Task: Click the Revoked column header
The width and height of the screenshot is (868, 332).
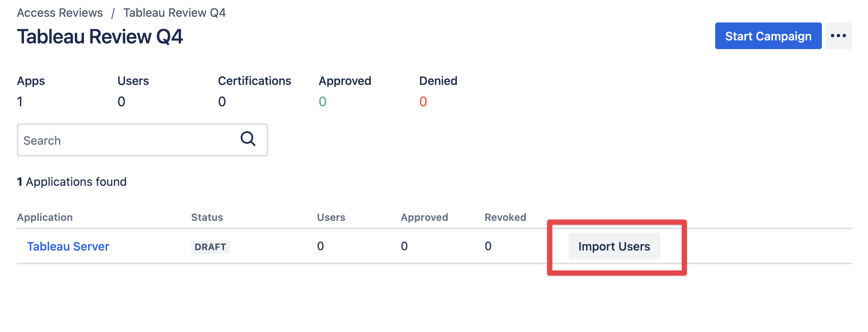Action: coord(505,217)
